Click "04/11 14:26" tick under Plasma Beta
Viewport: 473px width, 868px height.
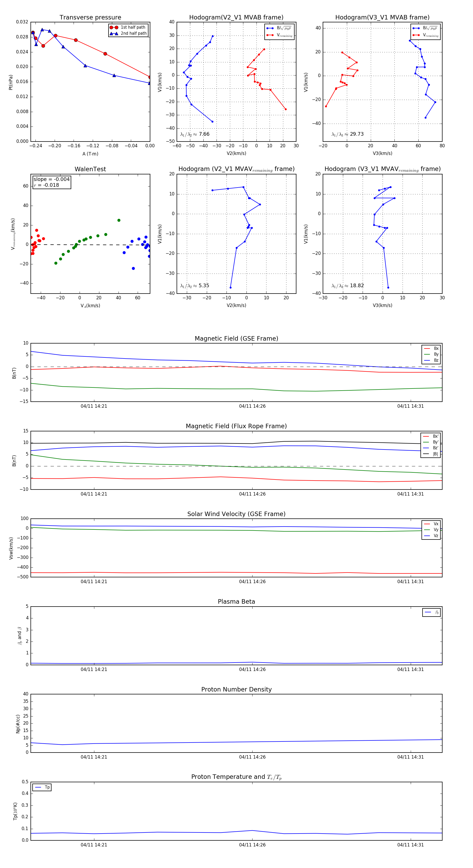point(252,669)
